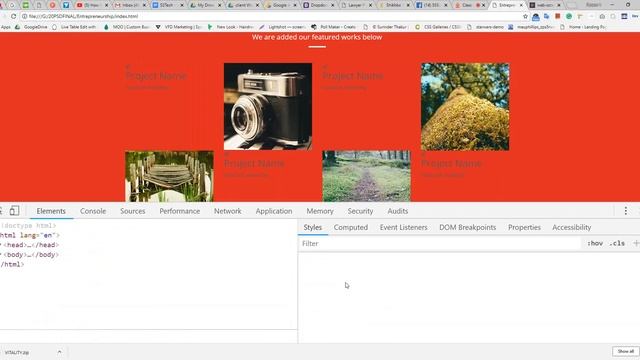This screenshot has width=640, height=360.
Task: Expand the head node in DOM tree
Action: pyautogui.click(x=2, y=245)
